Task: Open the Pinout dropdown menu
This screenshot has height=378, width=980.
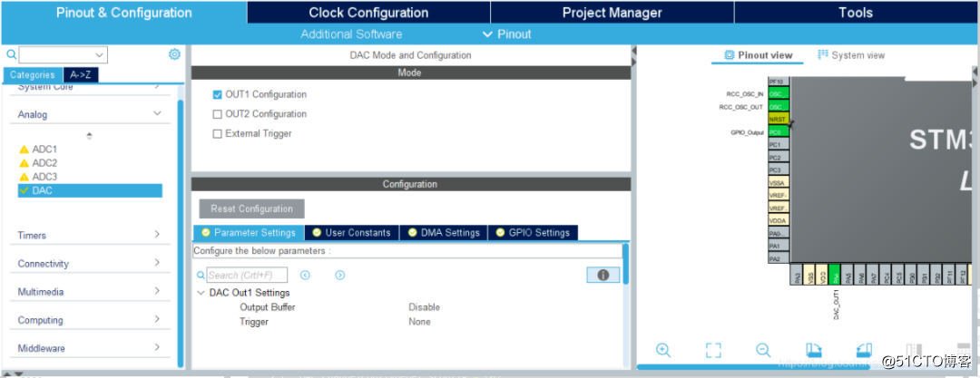Action: pos(507,34)
